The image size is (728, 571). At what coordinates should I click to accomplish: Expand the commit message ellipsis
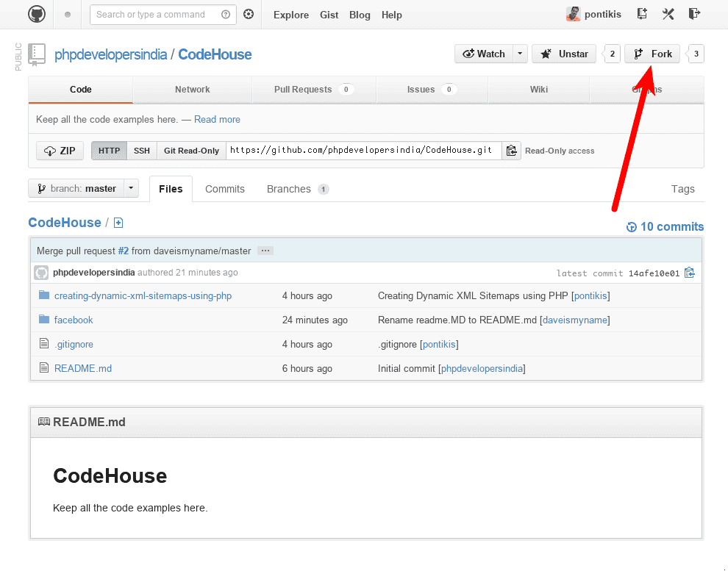pos(265,251)
